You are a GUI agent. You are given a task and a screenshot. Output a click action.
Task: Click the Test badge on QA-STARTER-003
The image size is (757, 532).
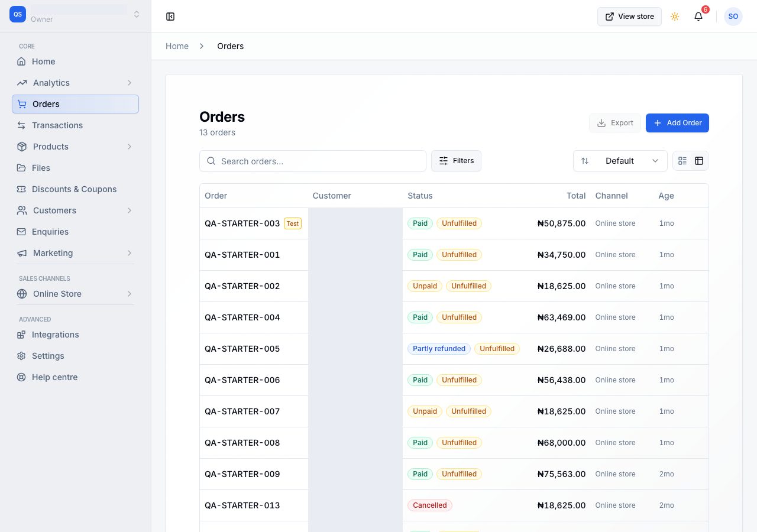coord(293,223)
